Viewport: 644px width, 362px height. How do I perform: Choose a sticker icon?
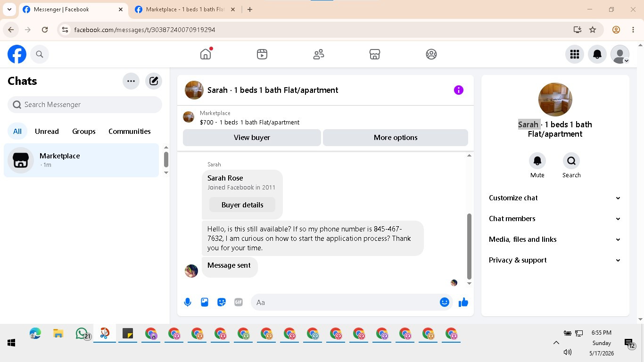click(x=222, y=302)
